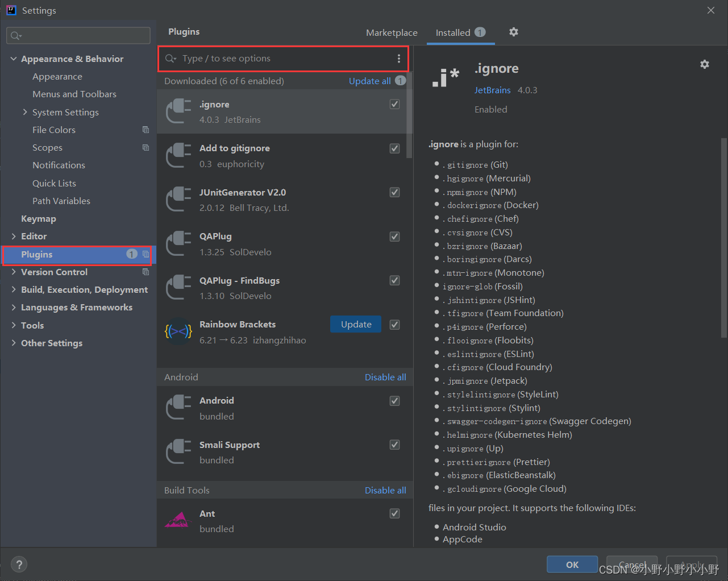The width and height of the screenshot is (728, 581).
Task: Close the Settings dialog window
Action: pyautogui.click(x=711, y=10)
